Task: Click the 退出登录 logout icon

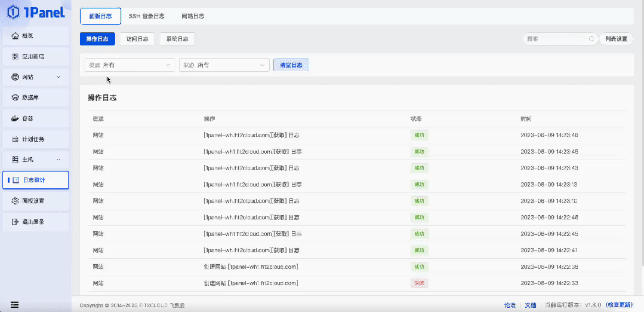Action: click(x=15, y=222)
